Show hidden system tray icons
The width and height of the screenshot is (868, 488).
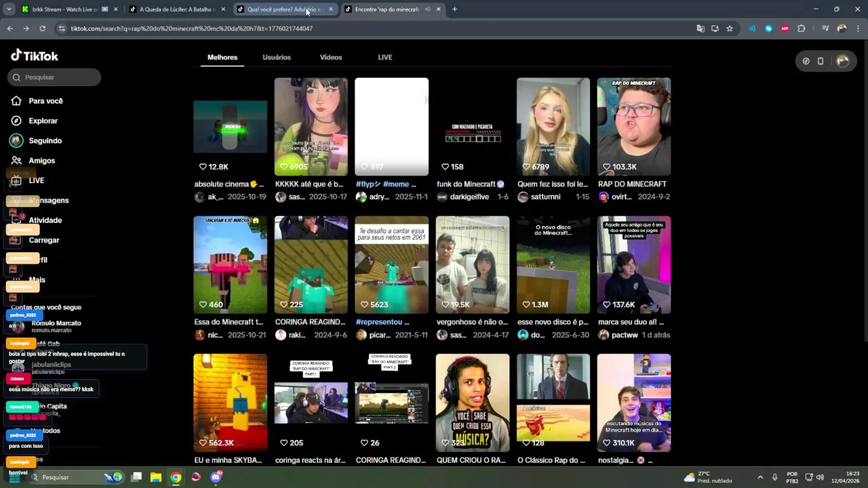pos(760,477)
